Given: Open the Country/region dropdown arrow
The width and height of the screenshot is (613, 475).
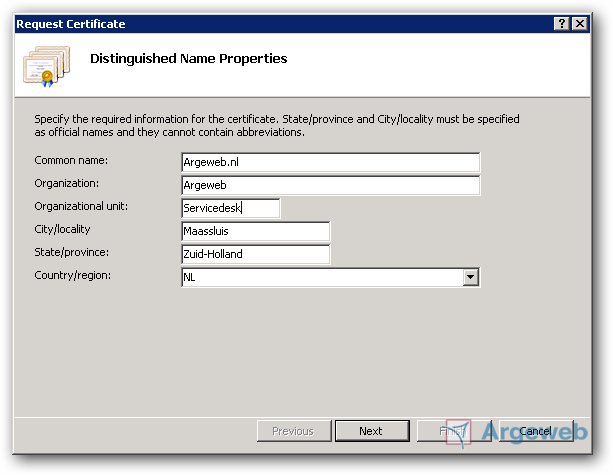Looking at the screenshot, I should pos(471,277).
